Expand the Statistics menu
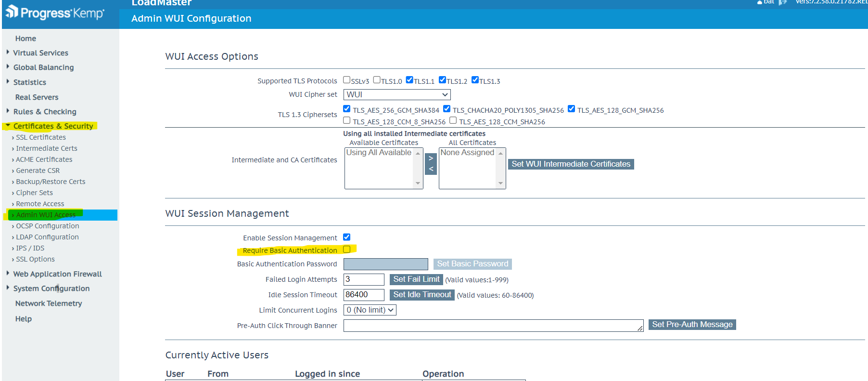The height and width of the screenshot is (381, 868). [29, 82]
